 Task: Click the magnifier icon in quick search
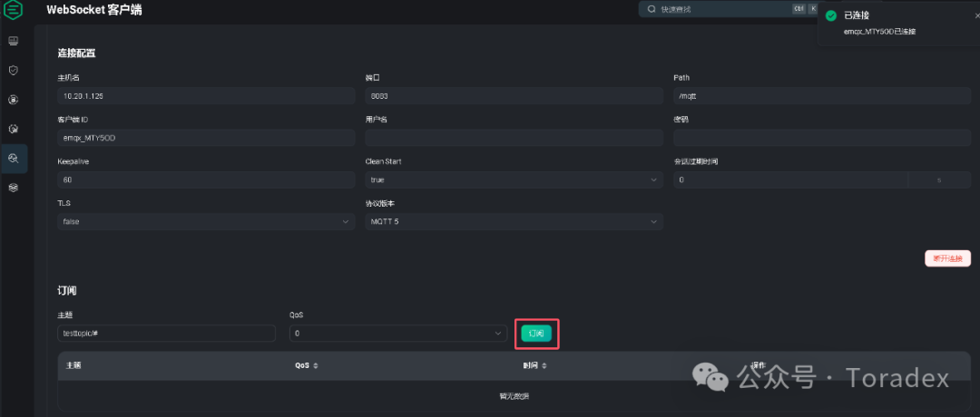(652, 9)
